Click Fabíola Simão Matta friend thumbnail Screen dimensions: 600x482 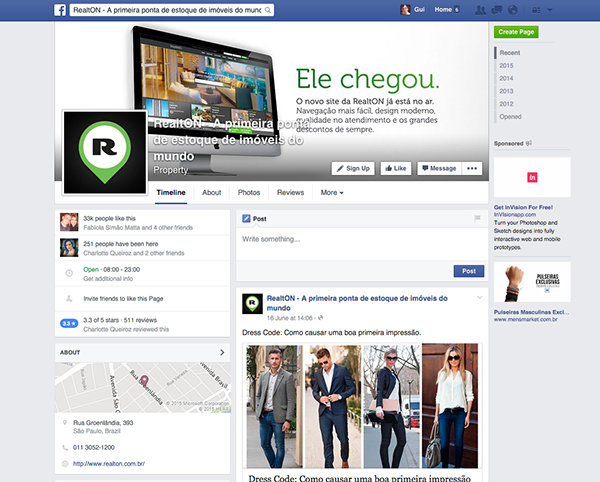pyautogui.click(x=69, y=222)
